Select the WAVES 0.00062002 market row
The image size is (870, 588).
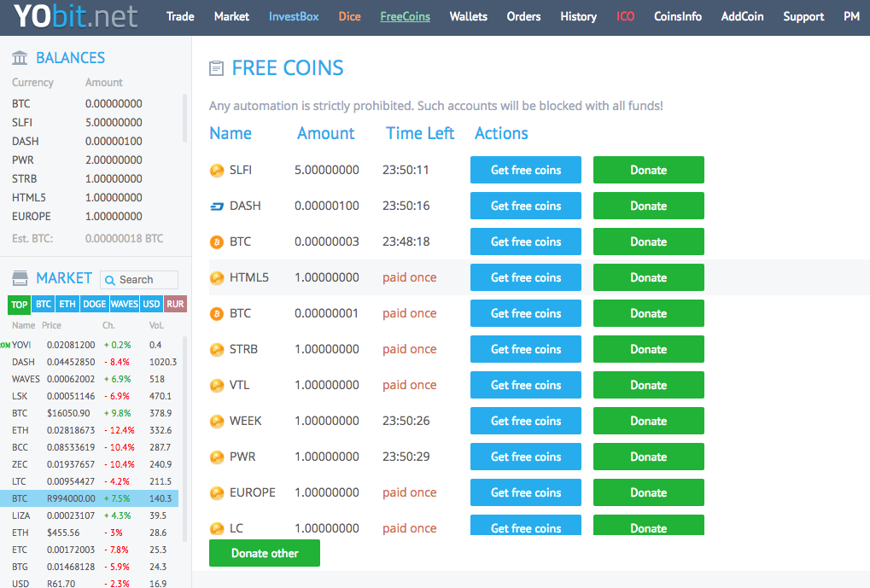tap(89, 379)
